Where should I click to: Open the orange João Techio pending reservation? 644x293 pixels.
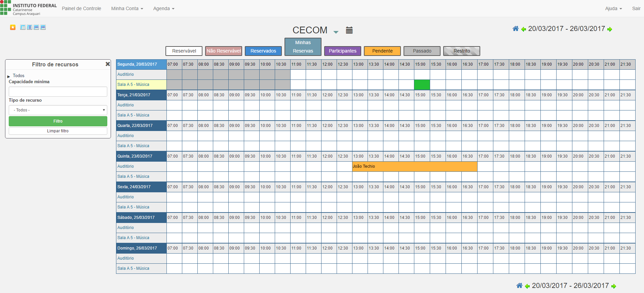[x=414, y=166]
